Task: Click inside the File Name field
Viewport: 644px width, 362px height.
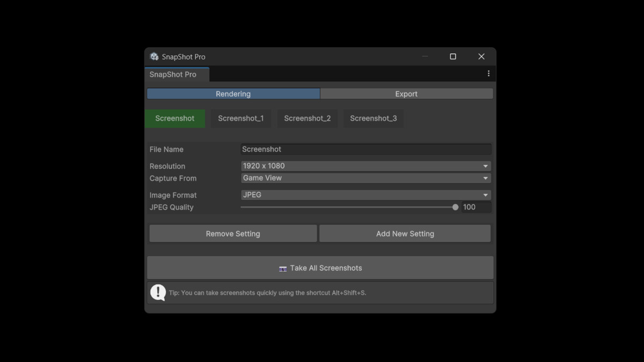Action: pyautogui.click(x=365, y=149)
